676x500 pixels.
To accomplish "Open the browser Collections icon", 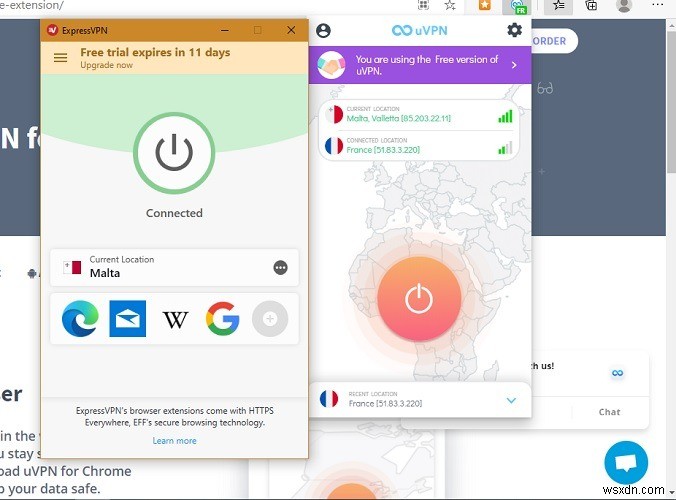I will (591, 5).
